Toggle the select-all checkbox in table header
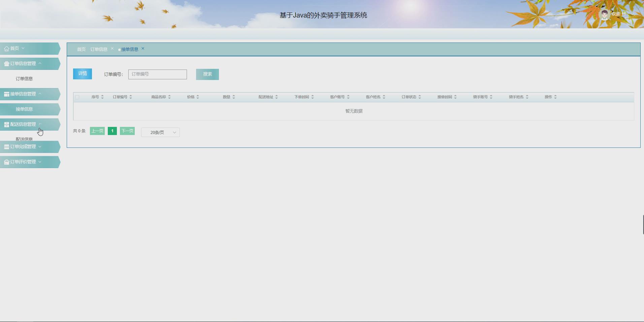Image resolution: width=644 pixels, height=322 pixels. tap(77, 97)
